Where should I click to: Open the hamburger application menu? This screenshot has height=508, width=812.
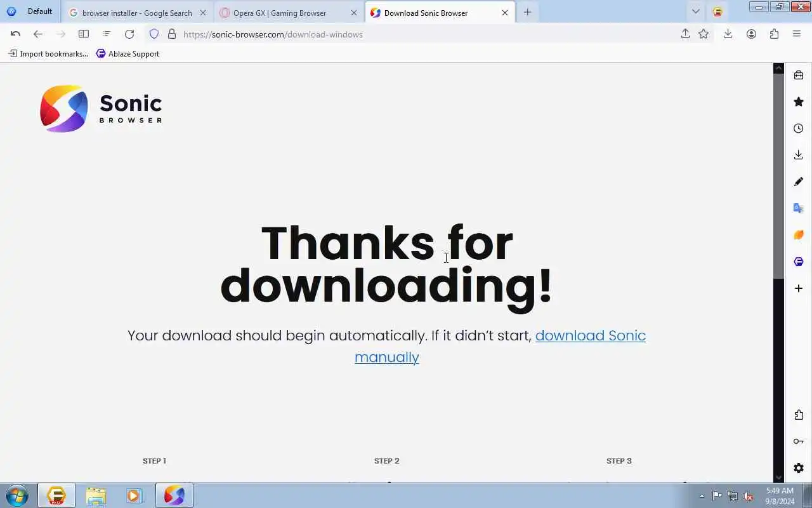coord(797,34)
